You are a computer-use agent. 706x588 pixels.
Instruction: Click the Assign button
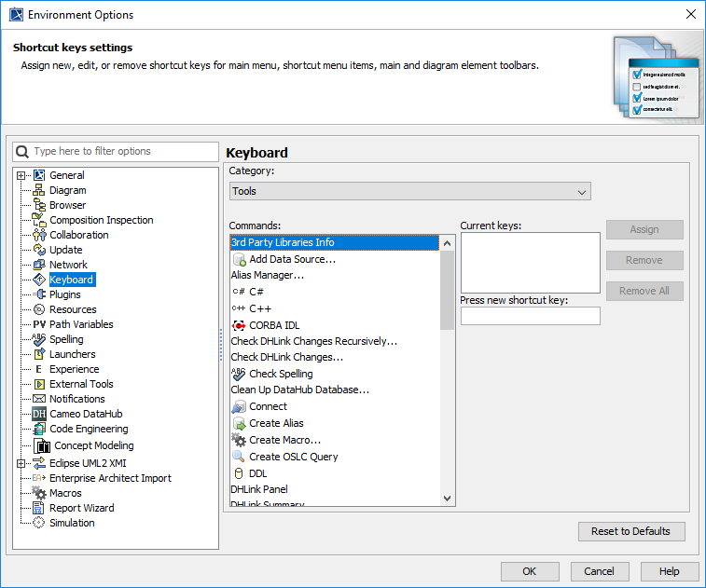644,229
